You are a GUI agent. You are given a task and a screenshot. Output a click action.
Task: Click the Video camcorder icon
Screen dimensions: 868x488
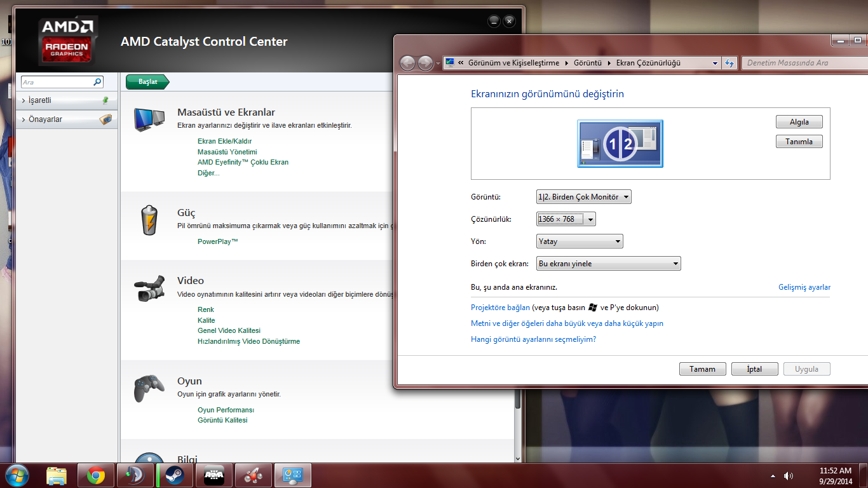pos(150,289)
